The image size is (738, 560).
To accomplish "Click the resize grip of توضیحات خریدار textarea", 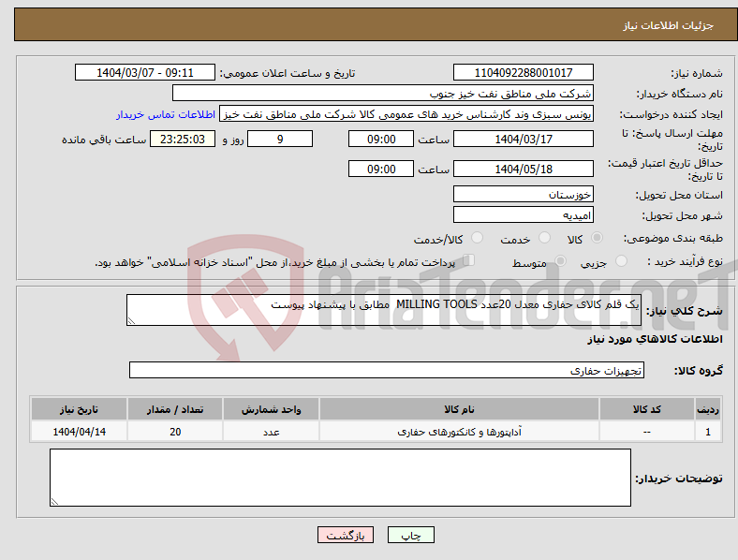I will coord(54,502).
